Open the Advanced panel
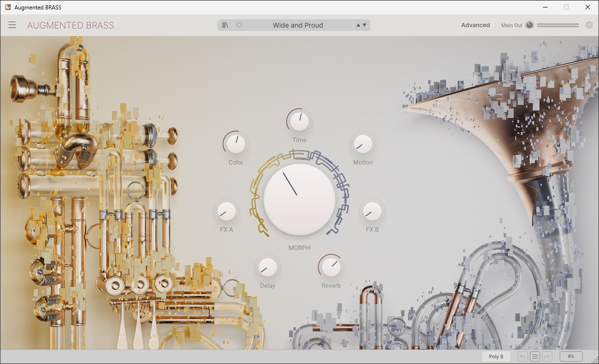The width and height of the screenshot is (599, 364). click(x=475, y=25)
